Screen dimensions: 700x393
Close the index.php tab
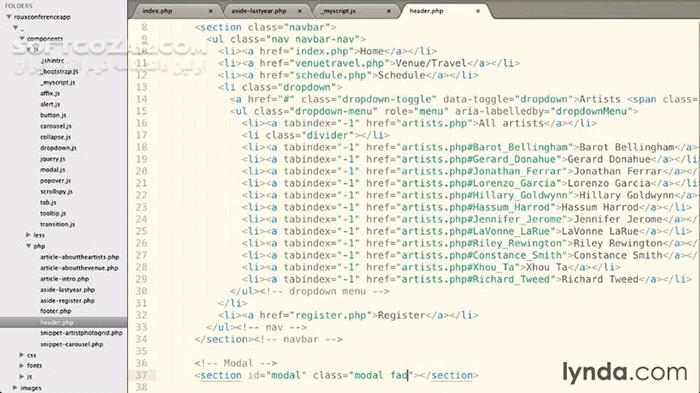coord(210,11)
